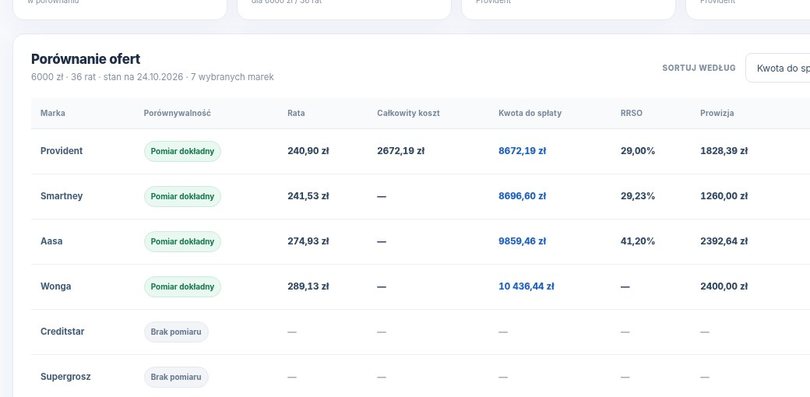Click the 'Porównywalność' column header

pos(177,113)
